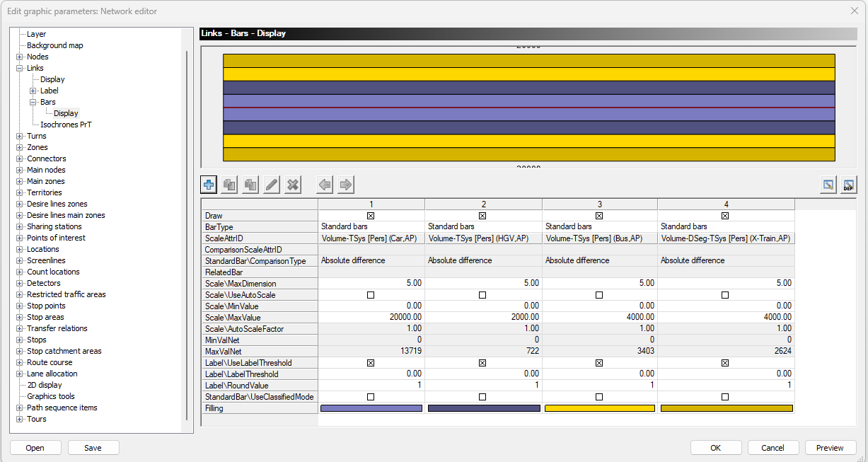Enable UseClassifiedMode for column 3
Viewport: 868px width, 462px height.
click(599, 397)
